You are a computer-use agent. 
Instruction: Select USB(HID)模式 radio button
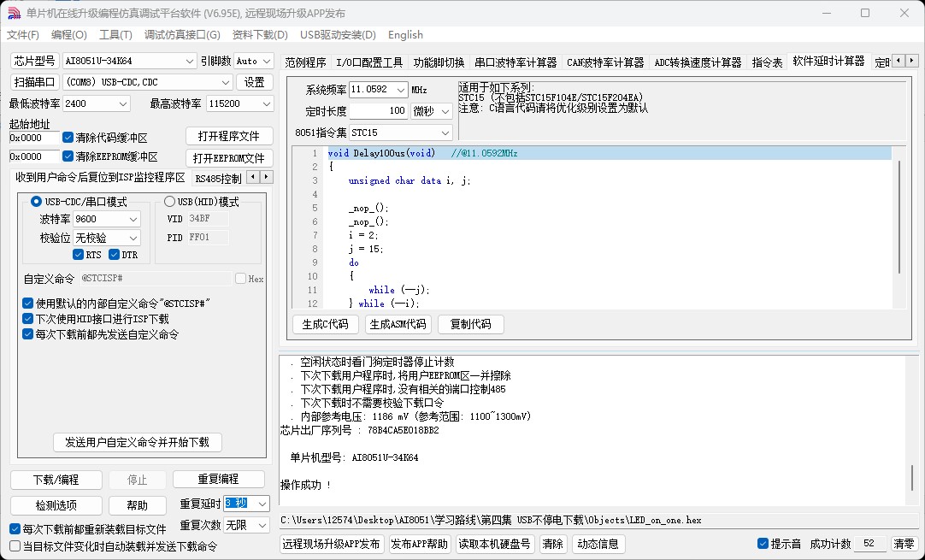pos(169,202)
